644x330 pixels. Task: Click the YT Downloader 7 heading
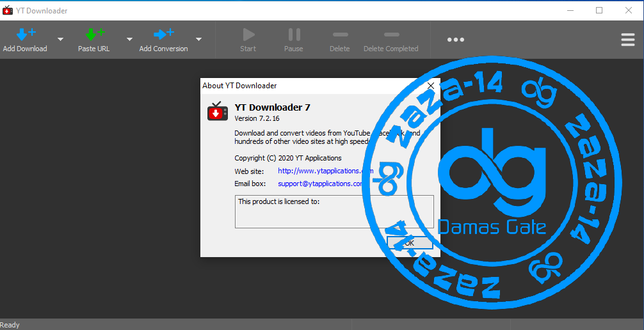[272, 107]
